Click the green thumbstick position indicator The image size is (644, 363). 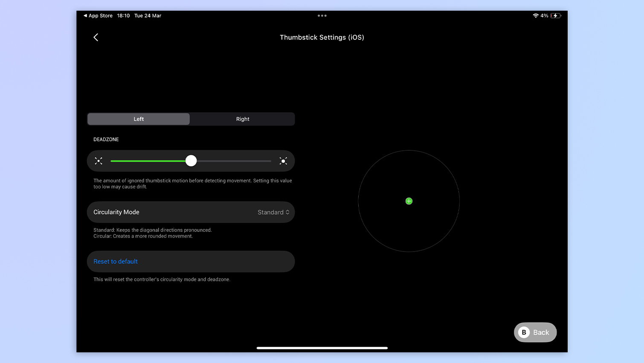pos(409,201)
